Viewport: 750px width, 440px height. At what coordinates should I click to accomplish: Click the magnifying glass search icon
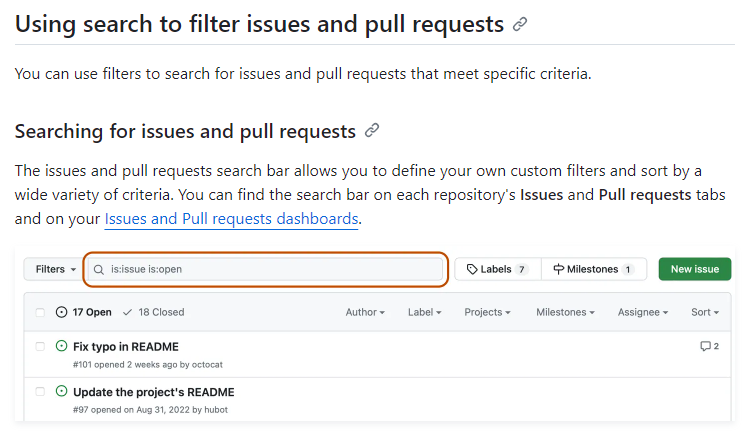[x=99, y=269]
